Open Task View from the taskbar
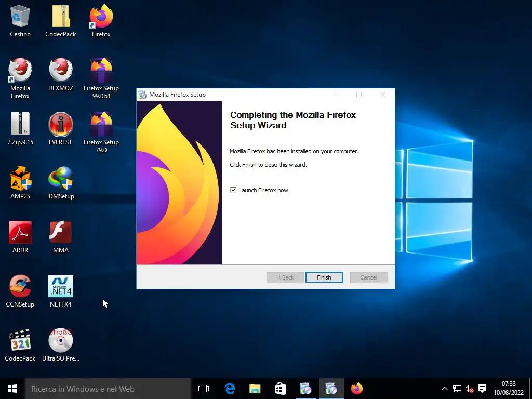This screenshot has width=532, height=399. coord(204,389)
